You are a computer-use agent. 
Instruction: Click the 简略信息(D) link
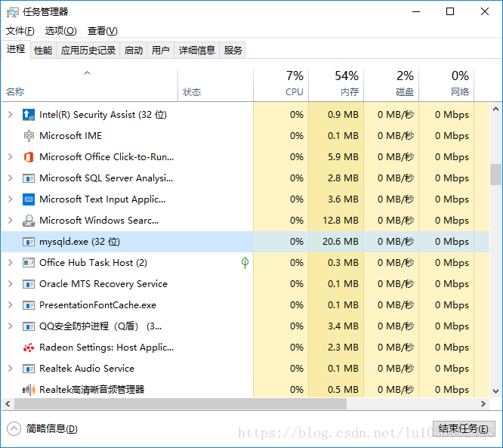(52, 429)
